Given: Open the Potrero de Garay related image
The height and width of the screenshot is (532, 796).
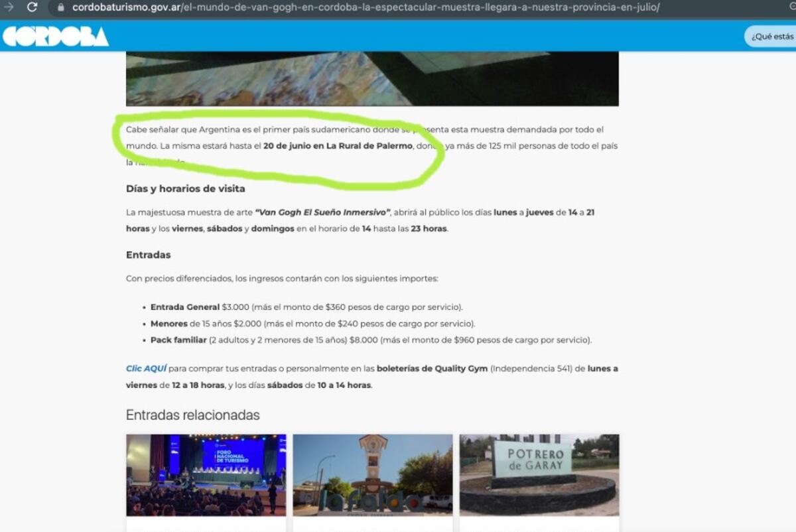Looking at the screenshot, I should click(x=539, y=475).
